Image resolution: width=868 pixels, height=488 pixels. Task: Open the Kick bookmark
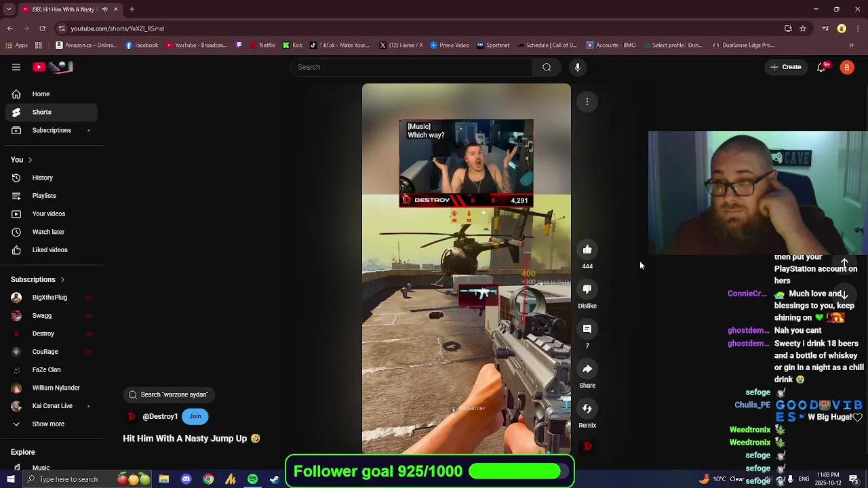pos(292,45)
